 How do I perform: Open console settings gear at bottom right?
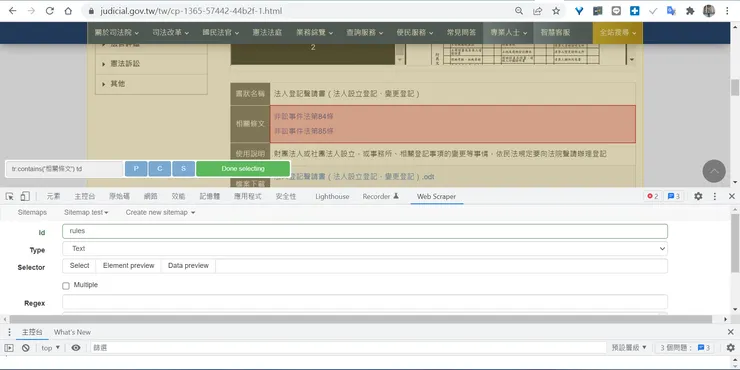coord(730,348)
